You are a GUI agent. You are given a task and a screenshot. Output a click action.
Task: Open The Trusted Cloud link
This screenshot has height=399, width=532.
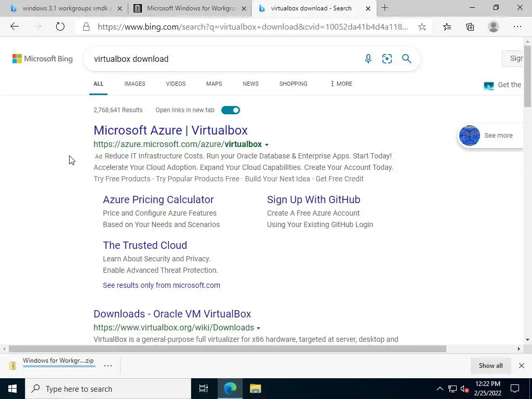tap(145, 245)
